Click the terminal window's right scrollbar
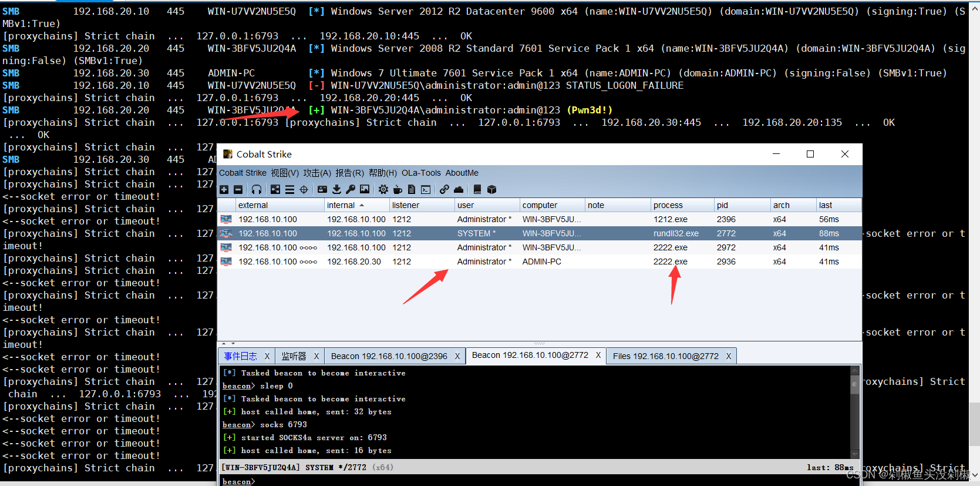This screenshot has height=486, width=980. point(975,243)
